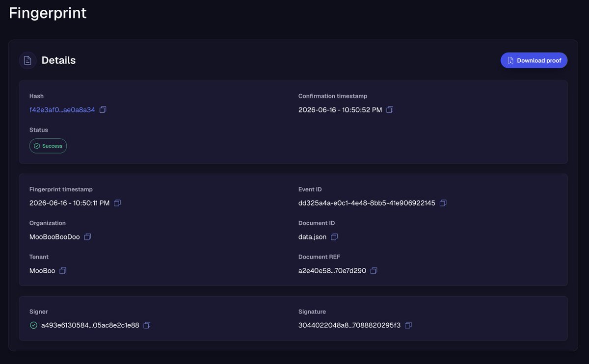Click the Fingerprint timestamp label
Image resolution: width=589 pixels, height=364 pixels.
[x=61, y=189]
